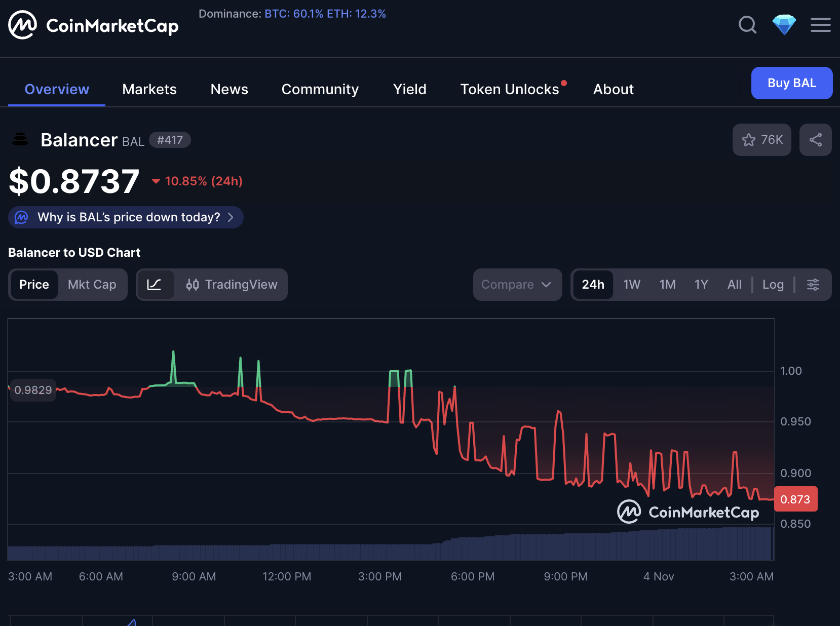Set chart range to 24h

593,285
